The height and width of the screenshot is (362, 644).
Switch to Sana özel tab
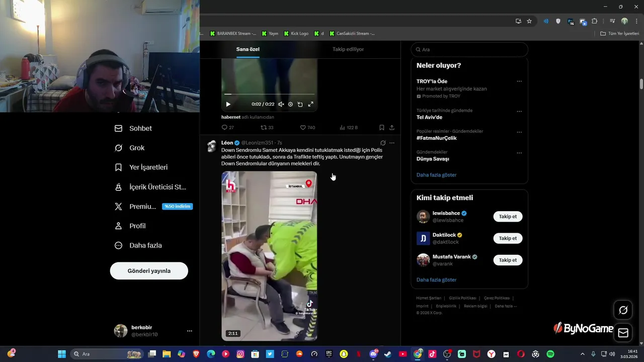pos(248,49)
